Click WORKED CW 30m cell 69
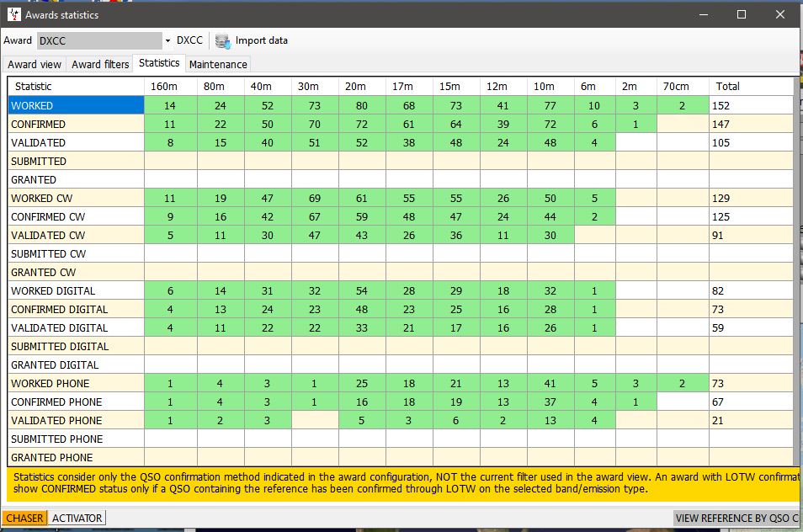The image size is (803, 532). point(315,198)
